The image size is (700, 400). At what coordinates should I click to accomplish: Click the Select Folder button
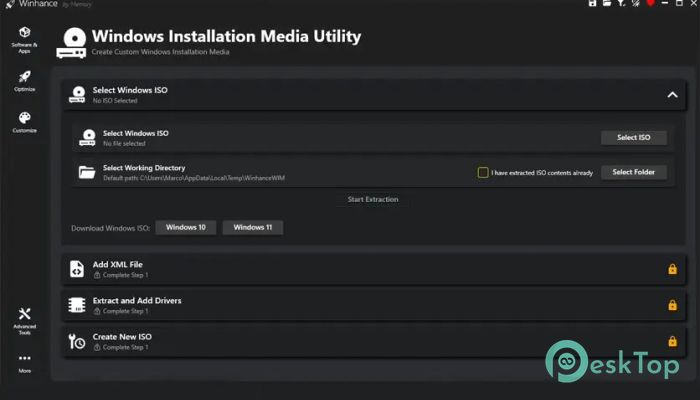coord(633,172)
